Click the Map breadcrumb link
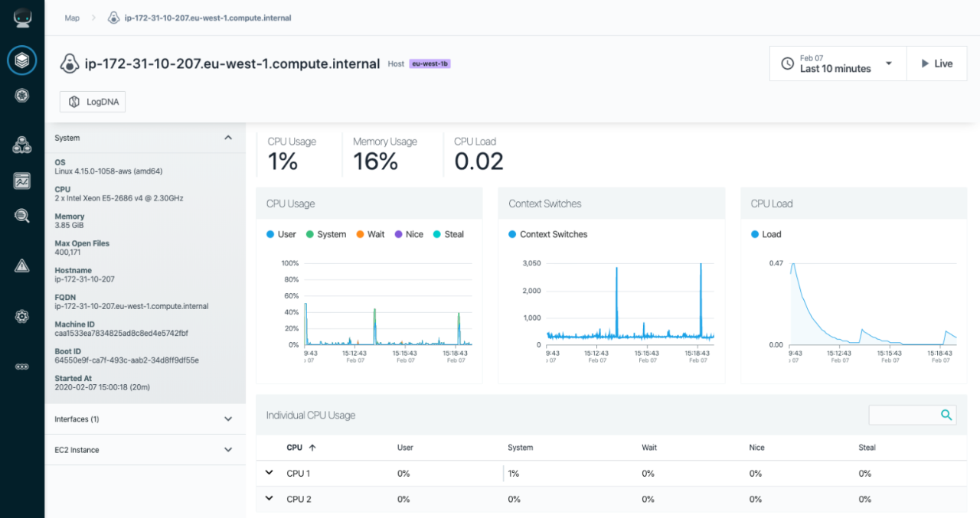The width and height of the screenshot is (980, 518). (x=71, y=18)
